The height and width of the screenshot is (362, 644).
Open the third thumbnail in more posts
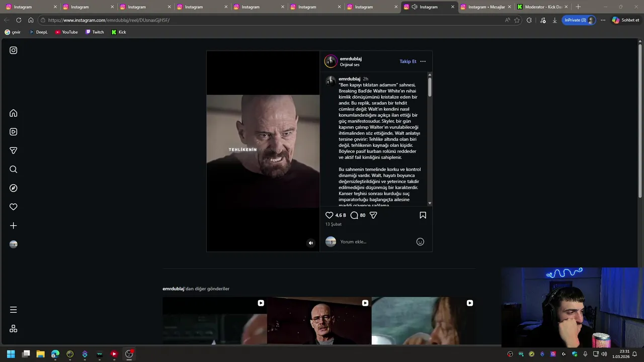[424, 321]
